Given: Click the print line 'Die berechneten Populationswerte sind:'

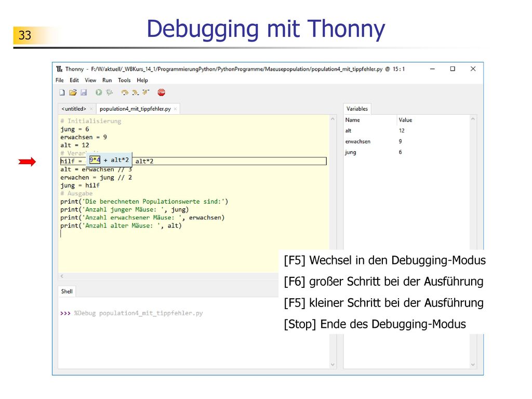Looking at the screenshot, I should 144,202.
